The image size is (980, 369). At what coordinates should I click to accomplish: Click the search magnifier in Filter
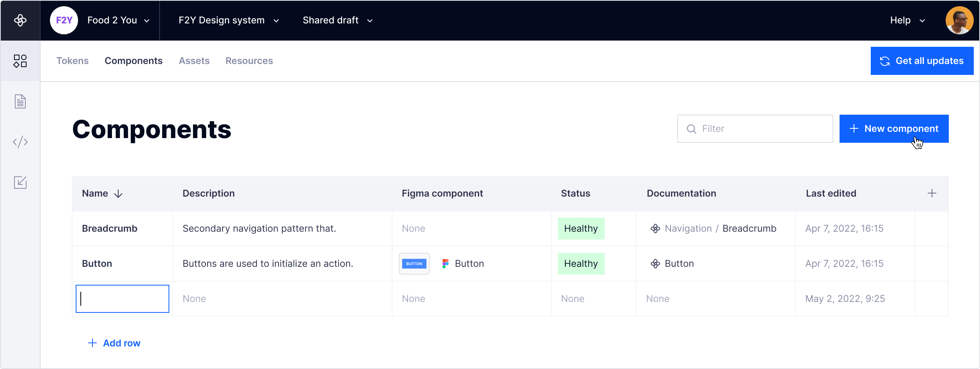(x=691, y=129)
